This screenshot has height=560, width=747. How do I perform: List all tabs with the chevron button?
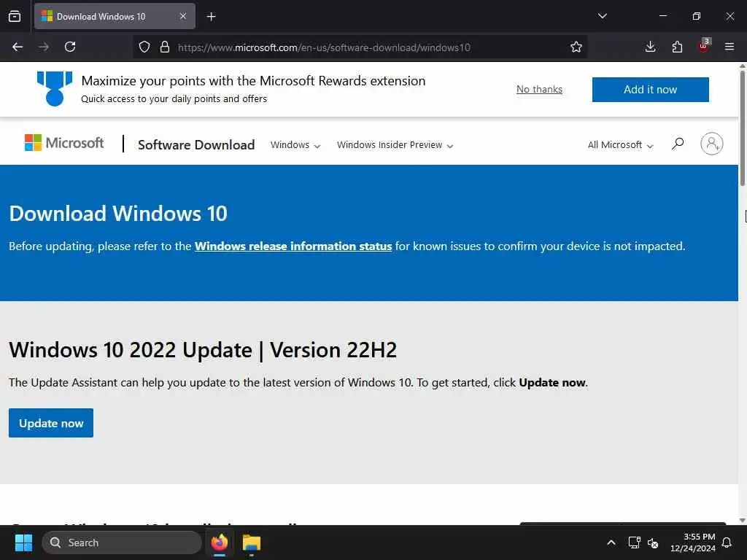[602, 16]
